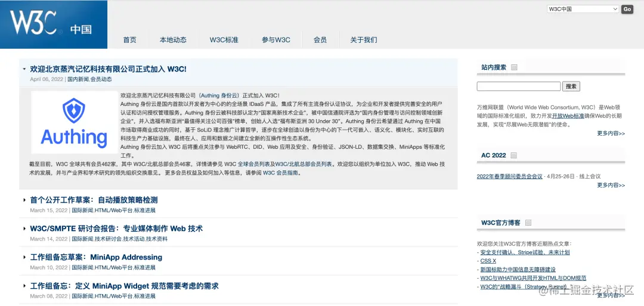The image size is (644, 306).
Task: Toggle the W3C官方博客 panel box icon
Action: (528, 223)
